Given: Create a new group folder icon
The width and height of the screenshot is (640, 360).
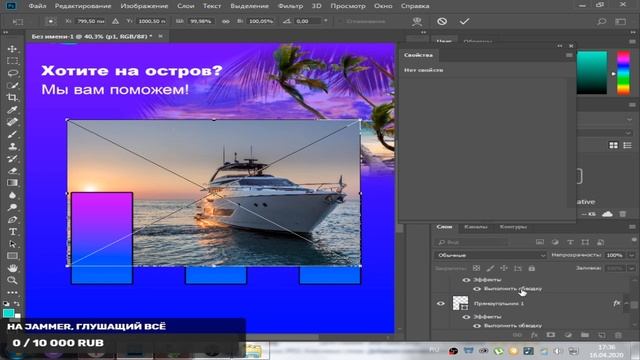Looking at the screenshot, I should tap(584, 335).
